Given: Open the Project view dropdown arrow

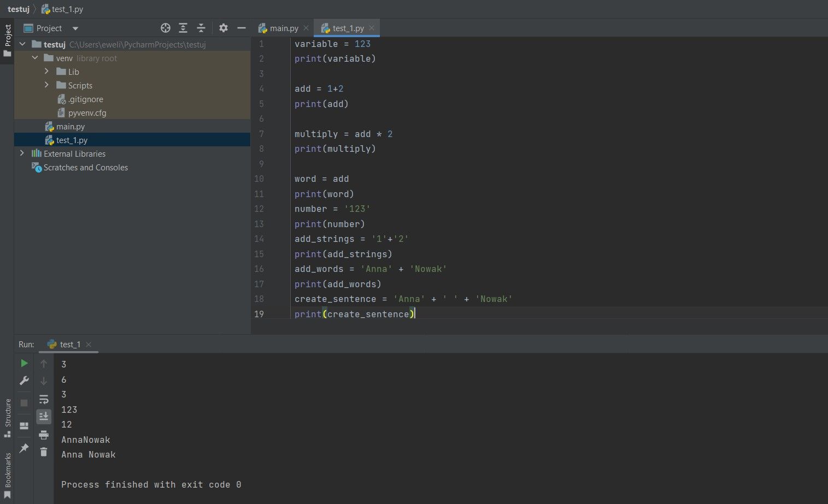Looking at the screenshot, I should pyautogui.click(x=75, y=28).
